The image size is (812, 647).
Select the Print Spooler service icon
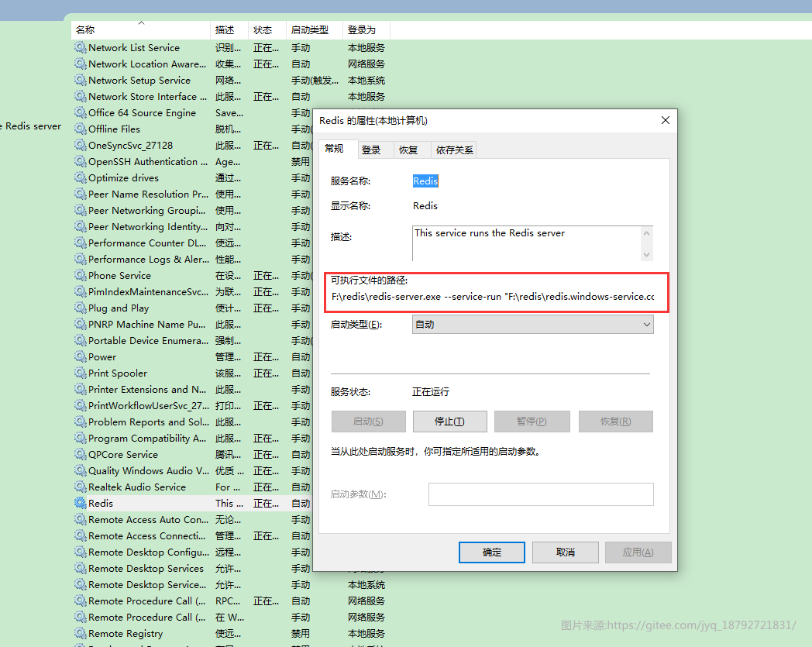pyautogui.click(x=81, y=373)
